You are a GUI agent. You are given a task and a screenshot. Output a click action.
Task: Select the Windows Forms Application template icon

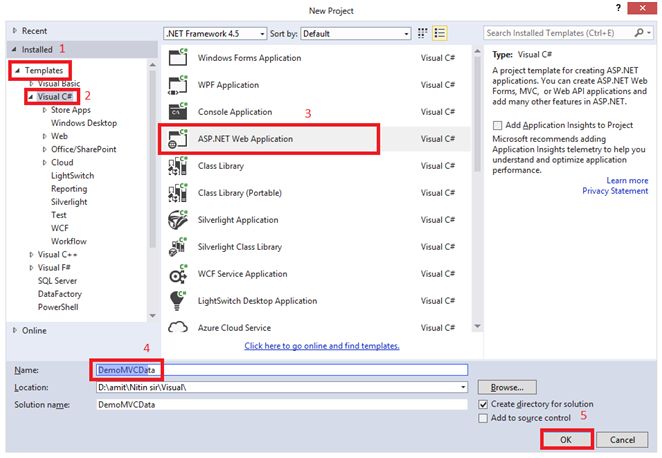tap(178, 57)
